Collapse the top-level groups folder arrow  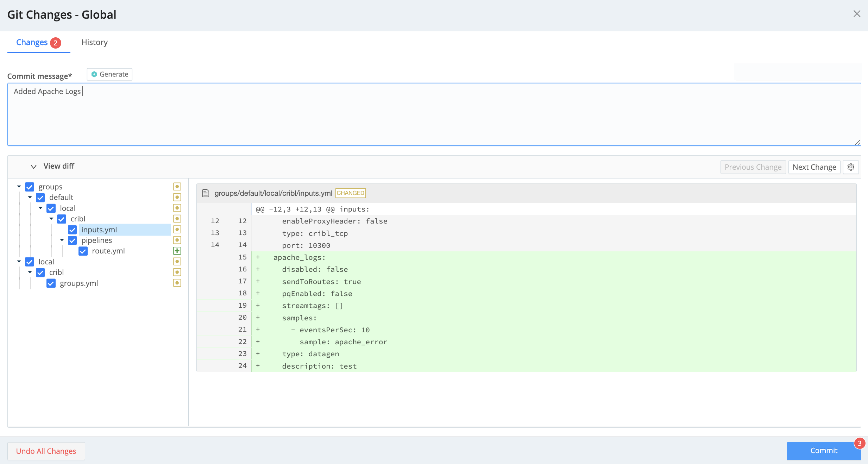pyautogui.click(x=19, y=187)
